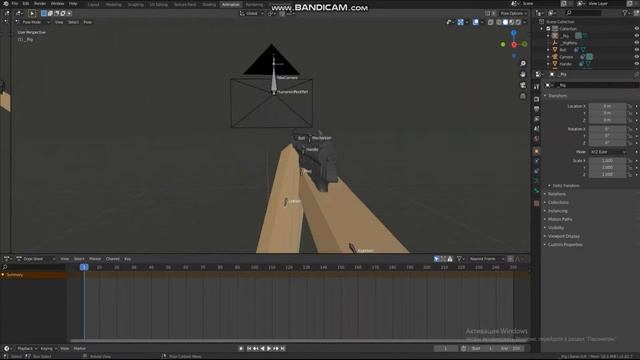640x360 pixels.
Task: Switch to the Modeling workspace tab
Action: coord(113,4)
